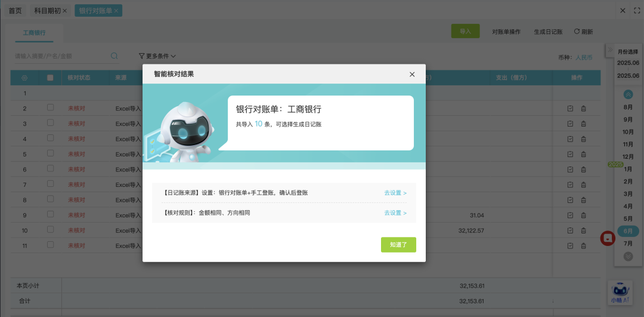Select the 工商银行 account tab

click(x=35, y=33)
